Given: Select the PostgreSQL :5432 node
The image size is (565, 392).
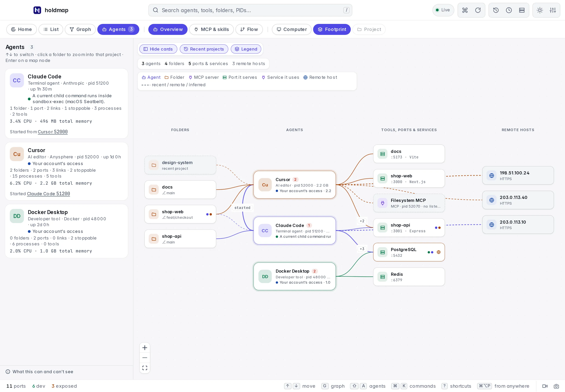Looking at the screenshot, I should 409,252.
